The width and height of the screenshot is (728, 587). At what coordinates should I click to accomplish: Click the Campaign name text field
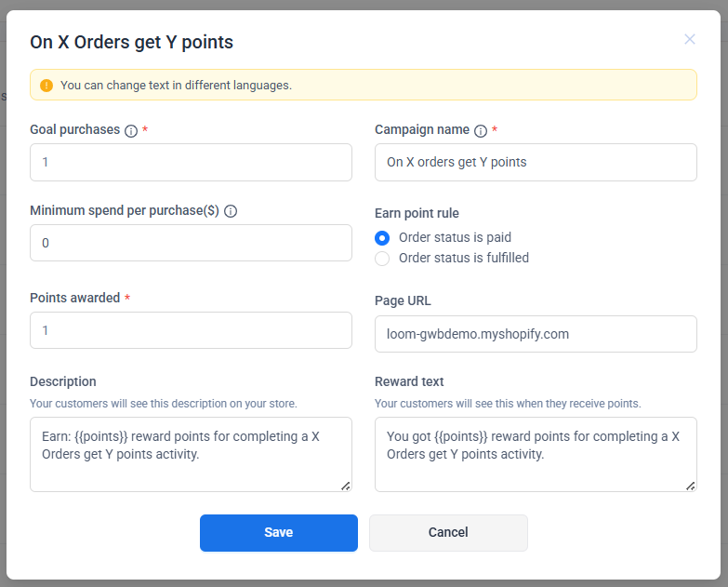pos(536,162)
